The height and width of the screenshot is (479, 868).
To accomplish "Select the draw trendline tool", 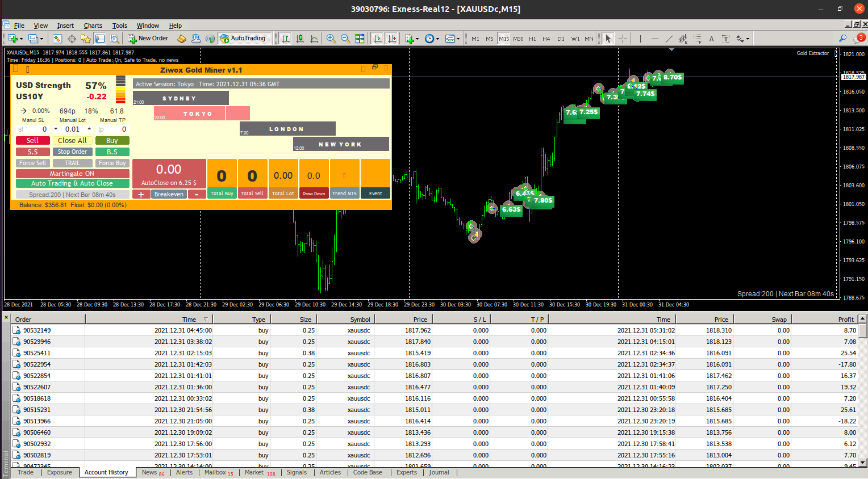I will pos(669,39).
